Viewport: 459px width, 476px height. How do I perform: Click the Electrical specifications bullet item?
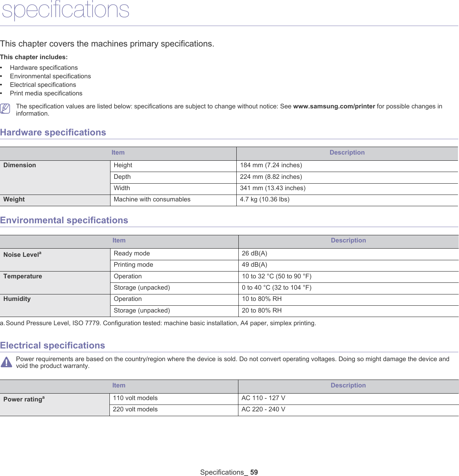(x=43, y=84)
